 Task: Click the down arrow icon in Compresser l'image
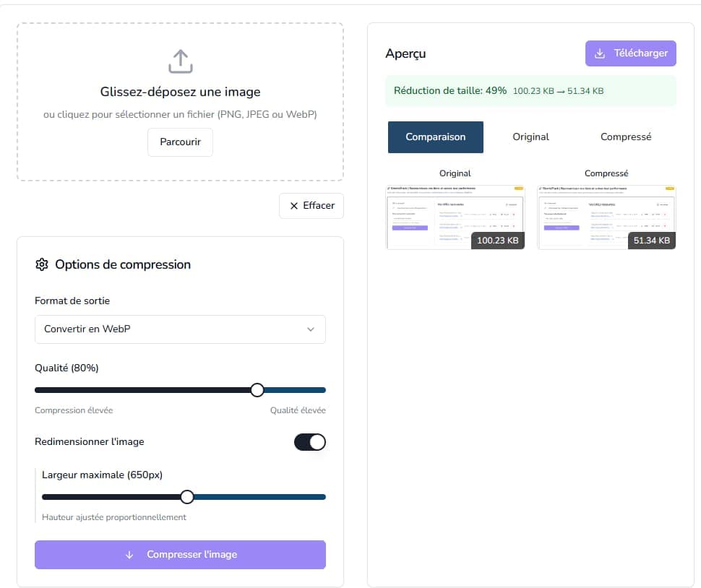coord(129,555)
